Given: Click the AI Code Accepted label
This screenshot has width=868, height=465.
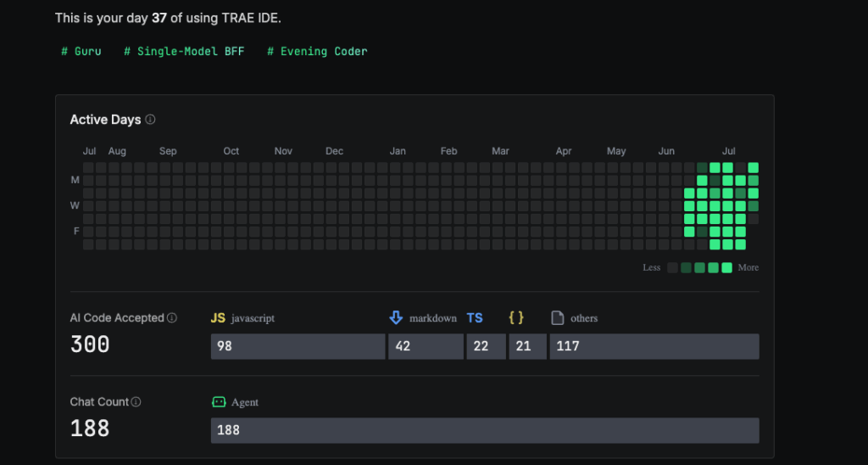Looking at the screenshot, I should 117,317.
